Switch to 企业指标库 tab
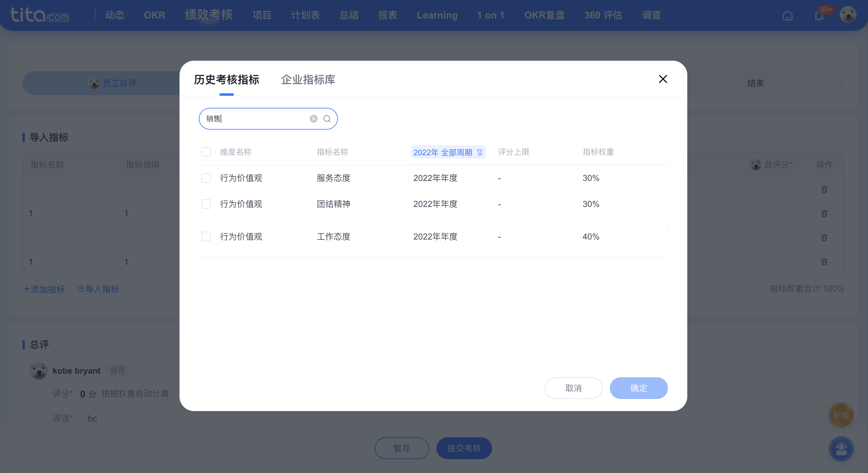 308,80
